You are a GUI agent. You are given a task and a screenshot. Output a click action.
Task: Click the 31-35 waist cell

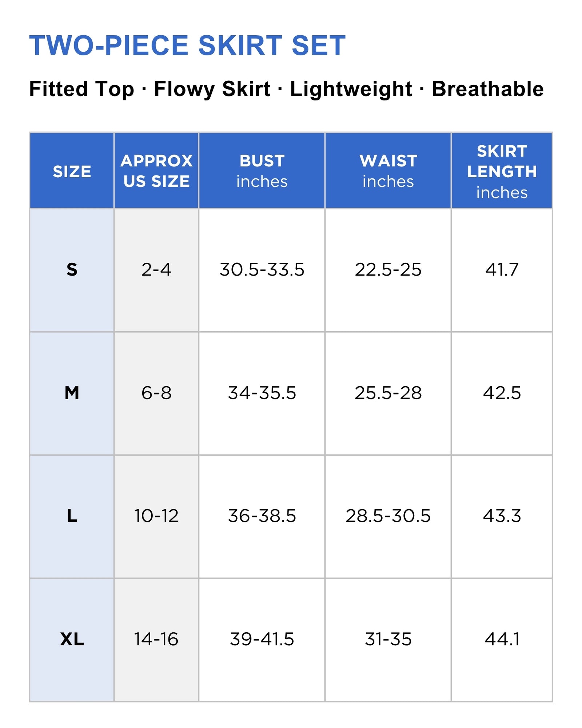(388, 640)
